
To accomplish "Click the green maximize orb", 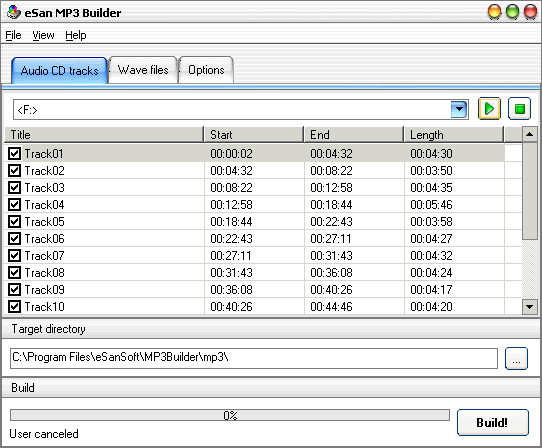I will pyautogui.click(x=512, y=12).
